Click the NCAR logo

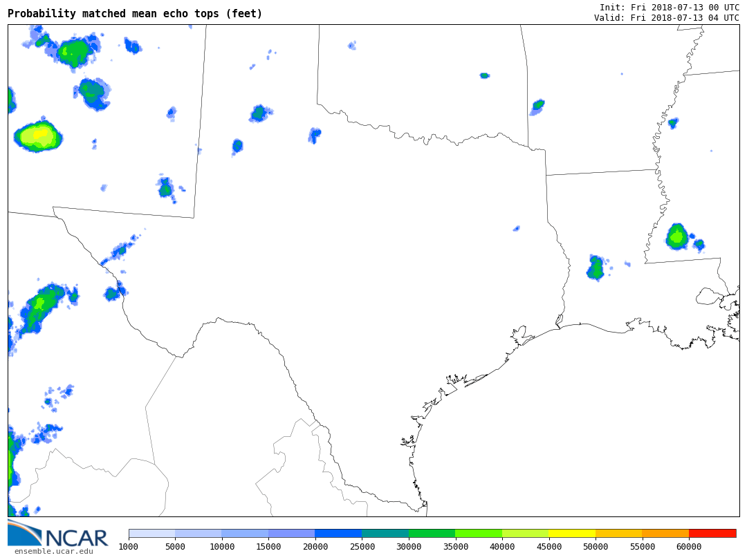point(57,534)
